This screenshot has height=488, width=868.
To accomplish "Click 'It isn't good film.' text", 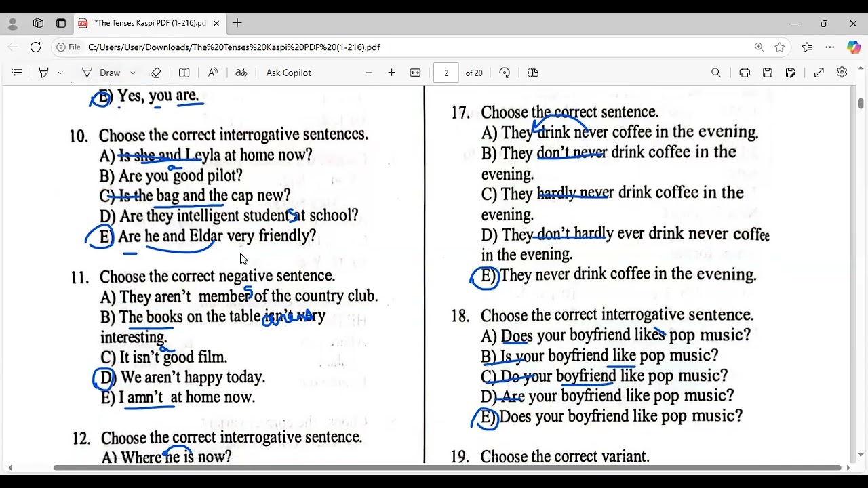I will [174, 357].
